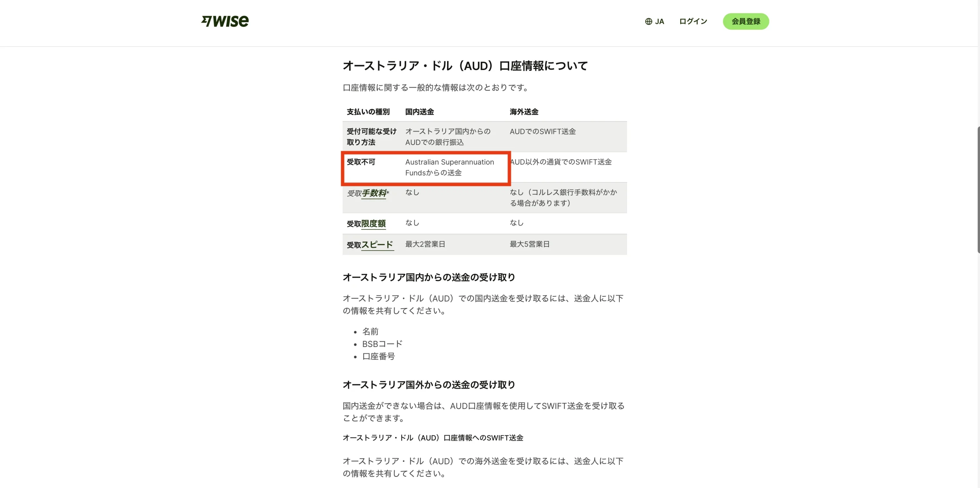Click the 海外送金 column header
This screenshot has width=980, height=488.
point(524,112)
